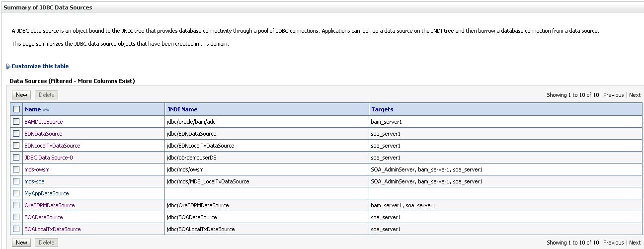Go to Next page at top right
Viewport: 644px width, 249px height.
coord(635,95)
